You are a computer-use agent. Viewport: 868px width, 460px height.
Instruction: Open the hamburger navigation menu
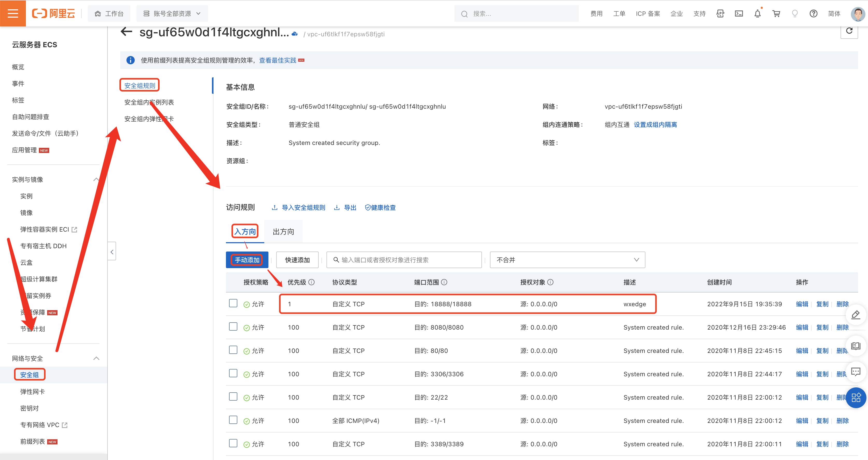click(x=13, y=13)
